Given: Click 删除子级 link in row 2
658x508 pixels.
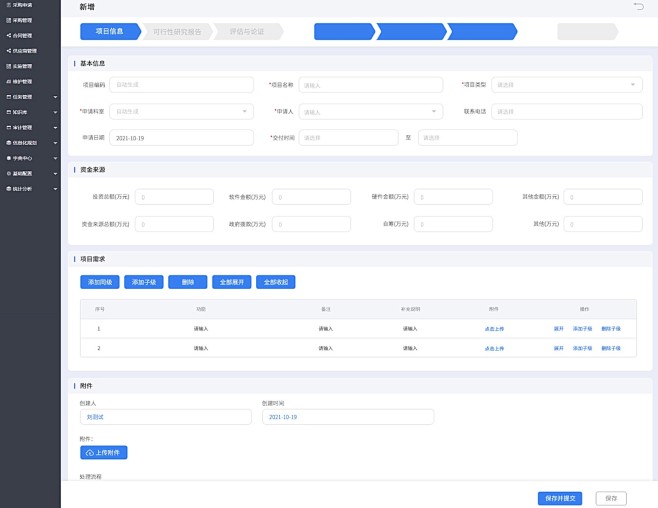Looking at the screenshot, I should pos(611,348).
